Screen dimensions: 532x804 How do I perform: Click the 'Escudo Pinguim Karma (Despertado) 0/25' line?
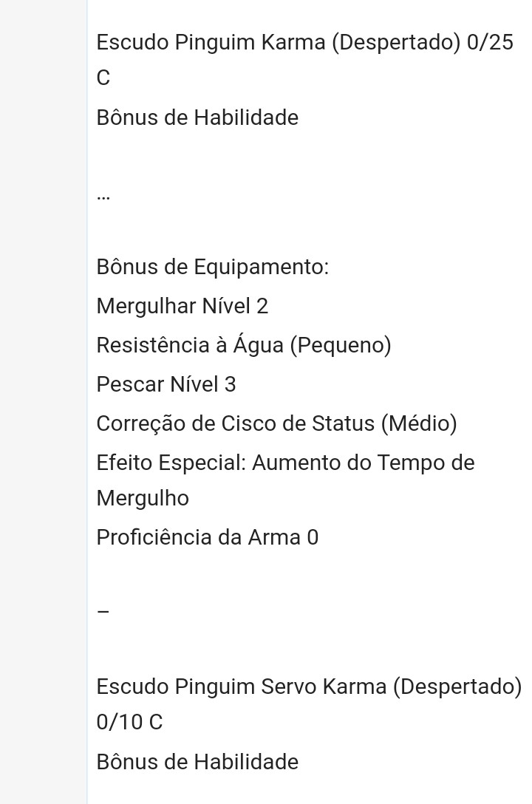[x=305, y=43]
